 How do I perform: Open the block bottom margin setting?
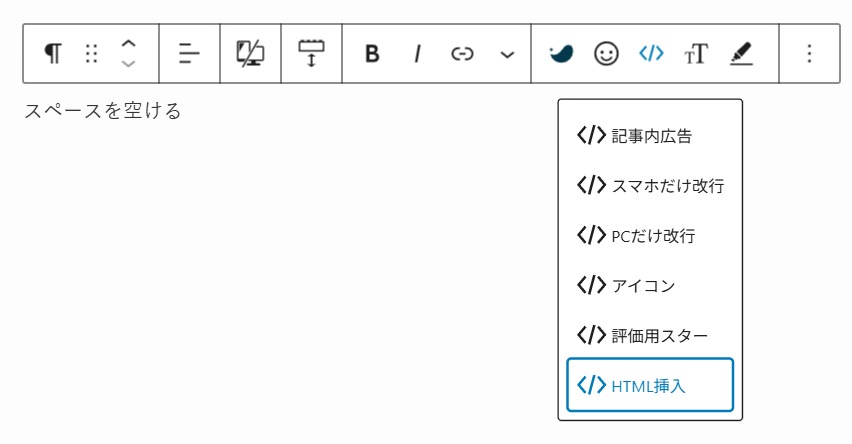tap(311, 54)
